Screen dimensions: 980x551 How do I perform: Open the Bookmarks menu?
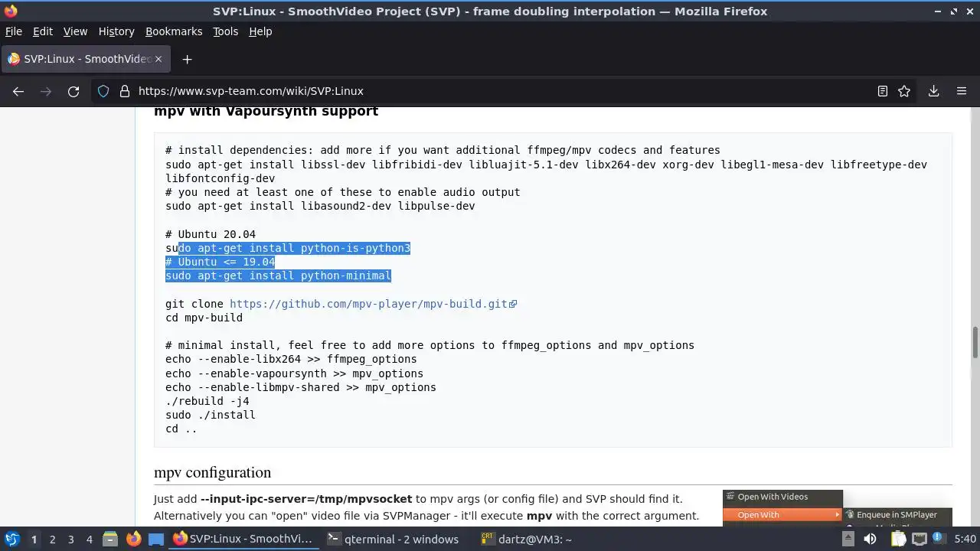[x=174, y=31]
